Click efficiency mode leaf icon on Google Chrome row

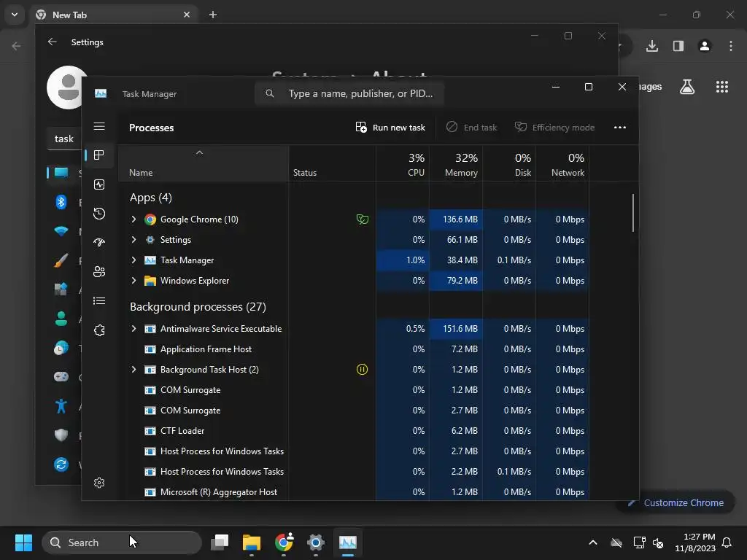(x=362, y=219)
